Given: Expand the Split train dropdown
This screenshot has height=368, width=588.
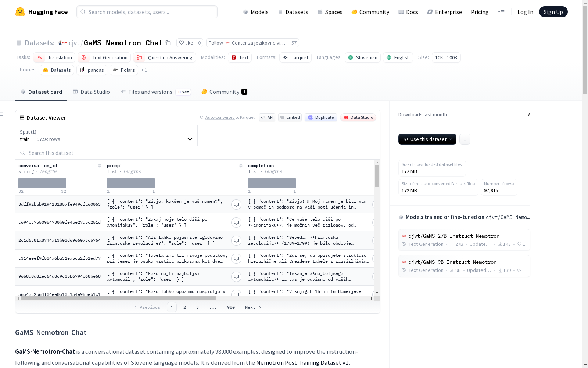Looking at the screenshot, I should click(x=107, y=135).
